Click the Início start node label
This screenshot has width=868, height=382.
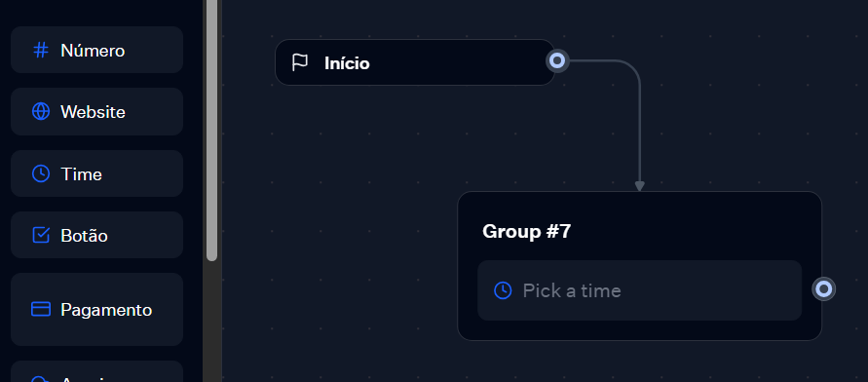(x=347, y=63)
